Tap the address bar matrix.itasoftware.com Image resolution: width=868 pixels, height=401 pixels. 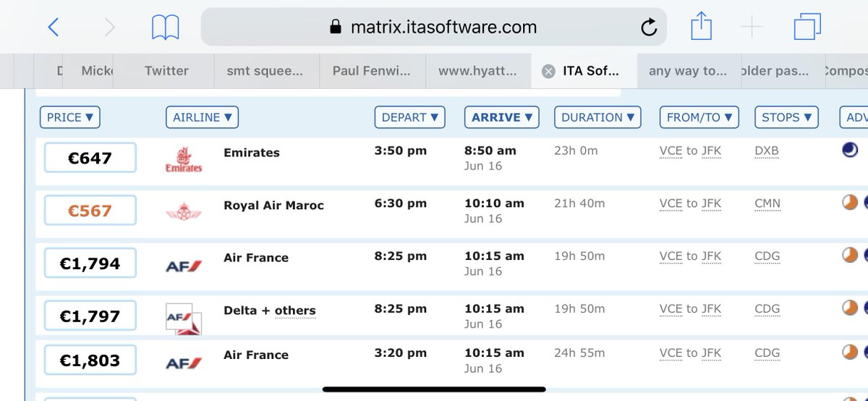[434, 28]
